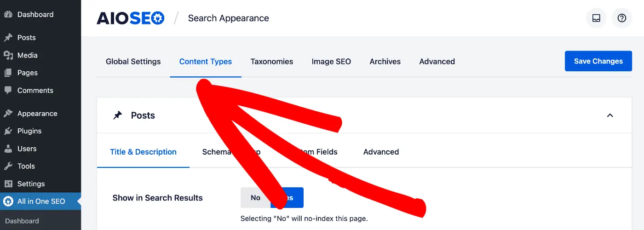Click the Plugins plug icon
The image size is (644, 230).
8,131
